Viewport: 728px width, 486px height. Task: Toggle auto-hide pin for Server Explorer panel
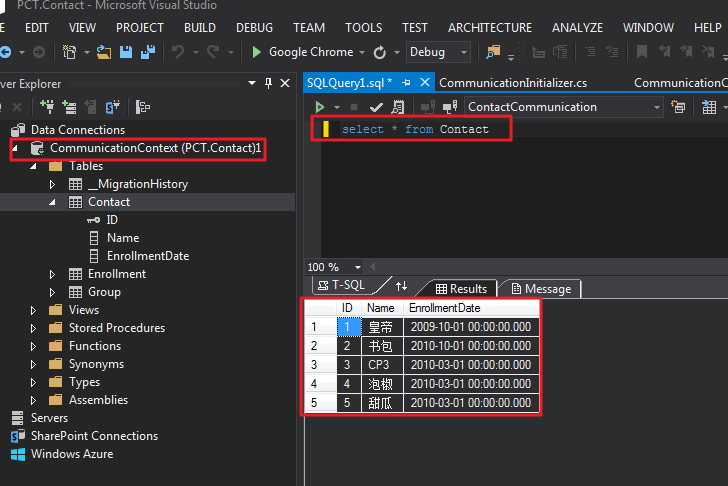269,84
